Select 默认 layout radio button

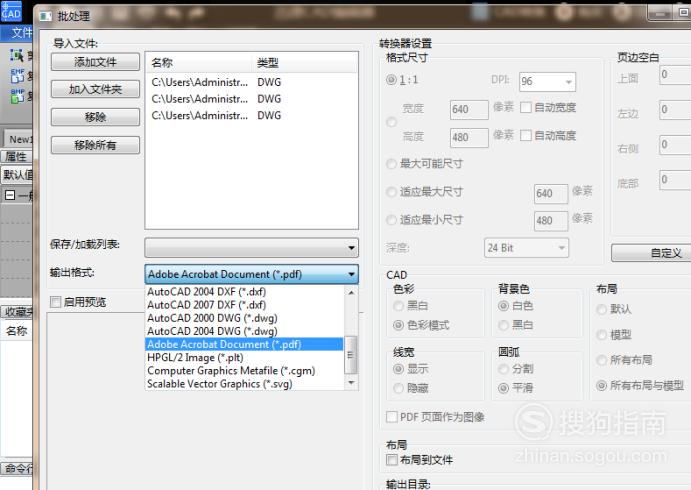[602, 309]
